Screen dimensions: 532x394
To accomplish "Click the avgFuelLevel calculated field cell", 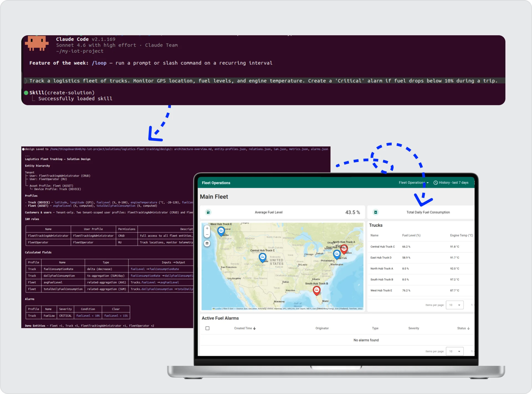I will [63, 283].
